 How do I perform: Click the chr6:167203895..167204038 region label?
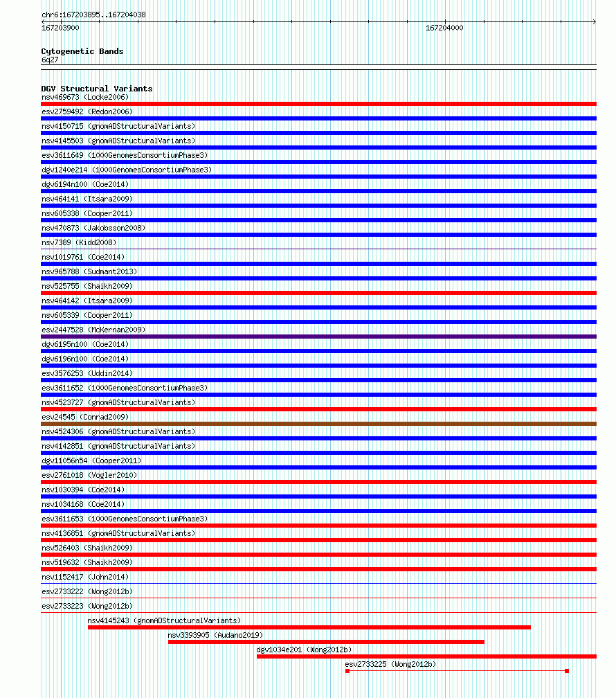coord(93,15)
